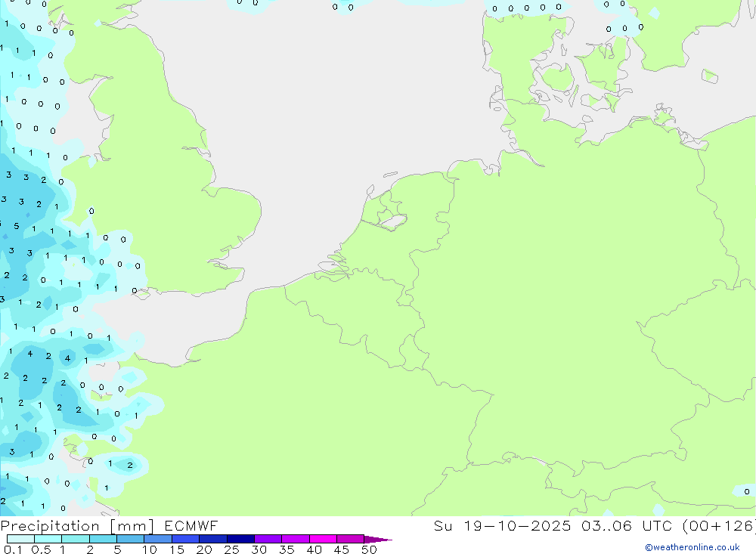The width and height of the screenshot is (756, 554).
Task: Click the 15–20 mm royal blue legend swatch
Action: tap(186, 539)
